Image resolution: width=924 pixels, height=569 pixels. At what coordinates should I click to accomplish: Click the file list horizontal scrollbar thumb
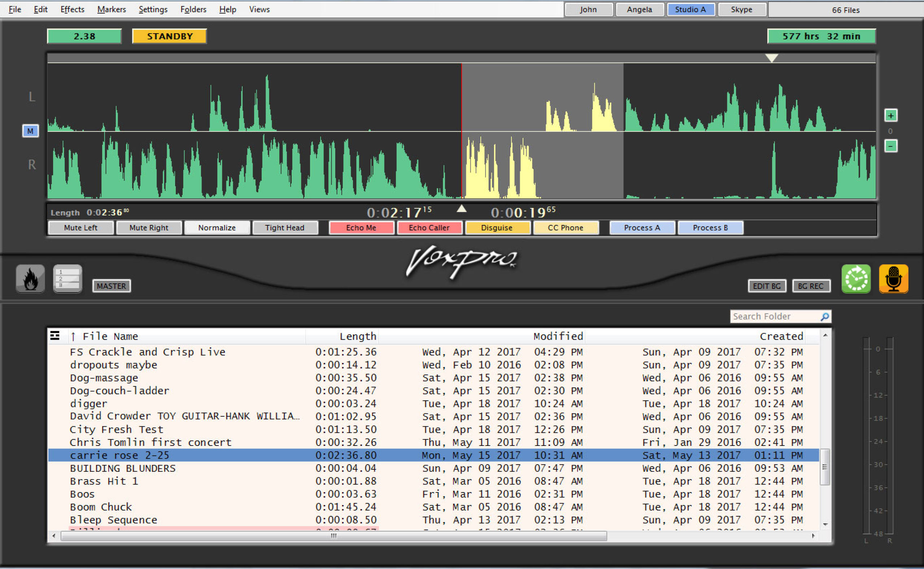334,536
